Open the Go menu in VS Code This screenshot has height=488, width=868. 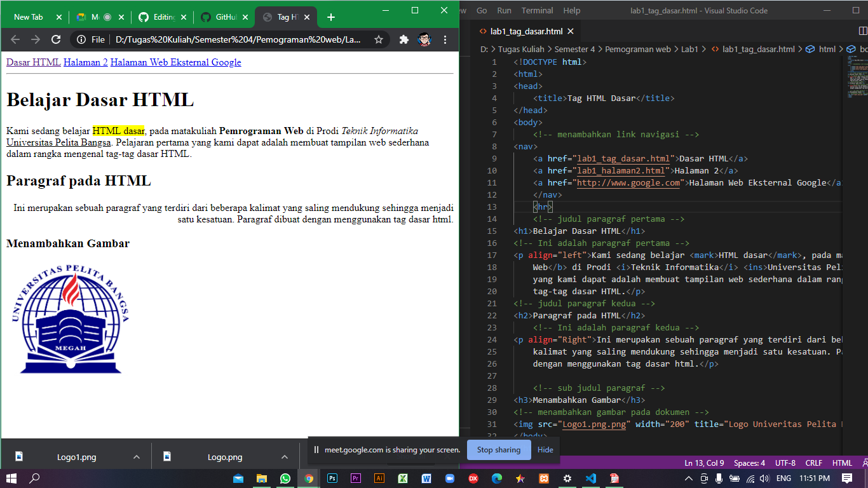(482, 10)
